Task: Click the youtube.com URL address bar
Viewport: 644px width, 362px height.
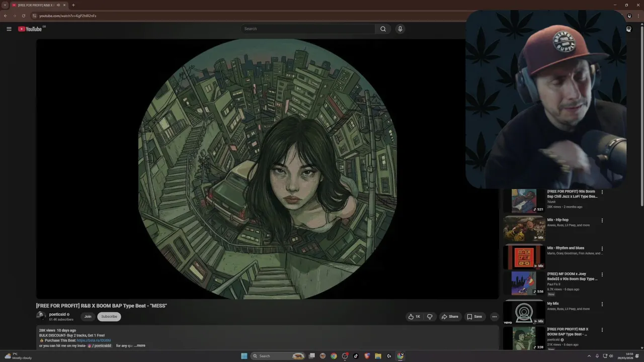Action: 67,16
